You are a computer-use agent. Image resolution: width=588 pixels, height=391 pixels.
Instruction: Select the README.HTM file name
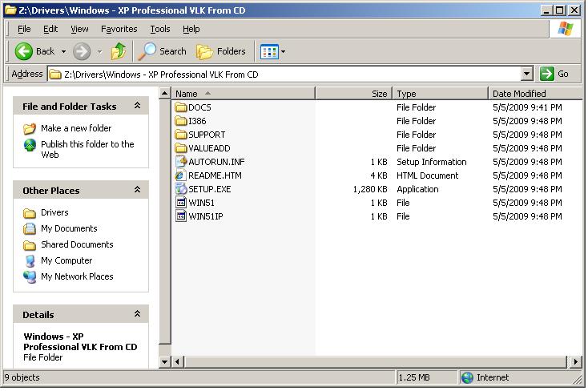click(x=215, y=175)
